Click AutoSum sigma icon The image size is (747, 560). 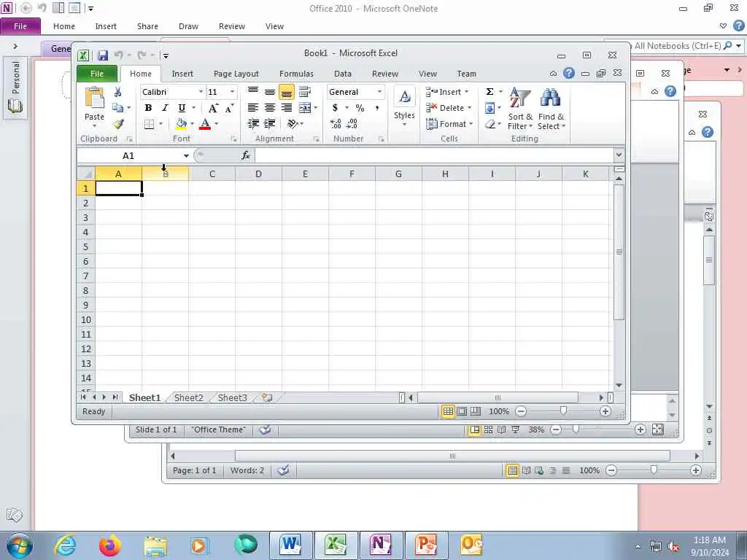coord(489,91)
